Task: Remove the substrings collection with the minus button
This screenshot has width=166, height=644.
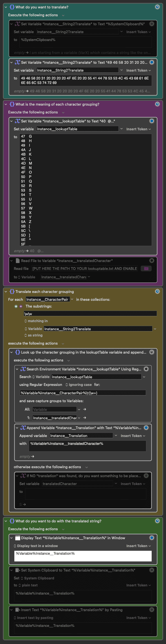Action: [21, 306]
